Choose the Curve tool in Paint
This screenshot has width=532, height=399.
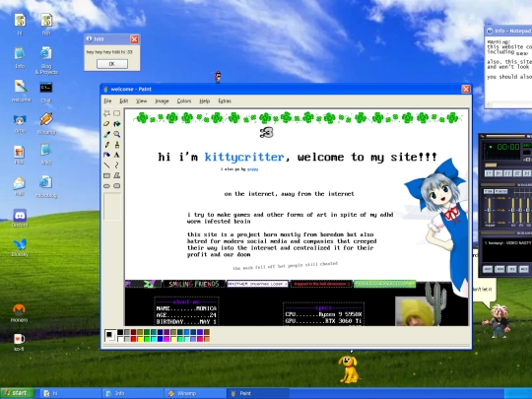[x=116, y=166]
